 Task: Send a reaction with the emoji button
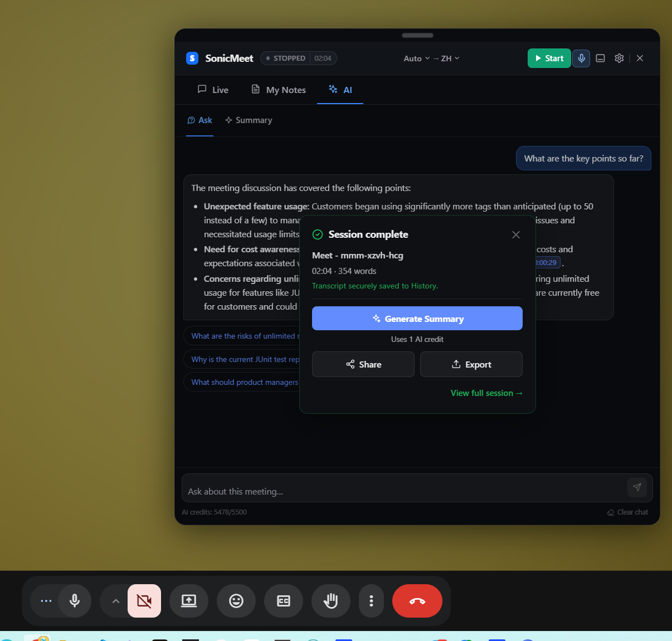[236, 601]
